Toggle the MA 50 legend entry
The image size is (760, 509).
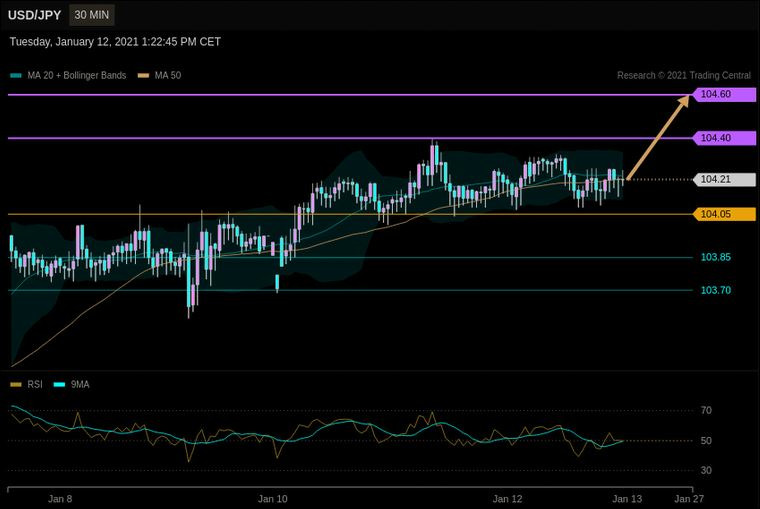(x=159, y=76)
